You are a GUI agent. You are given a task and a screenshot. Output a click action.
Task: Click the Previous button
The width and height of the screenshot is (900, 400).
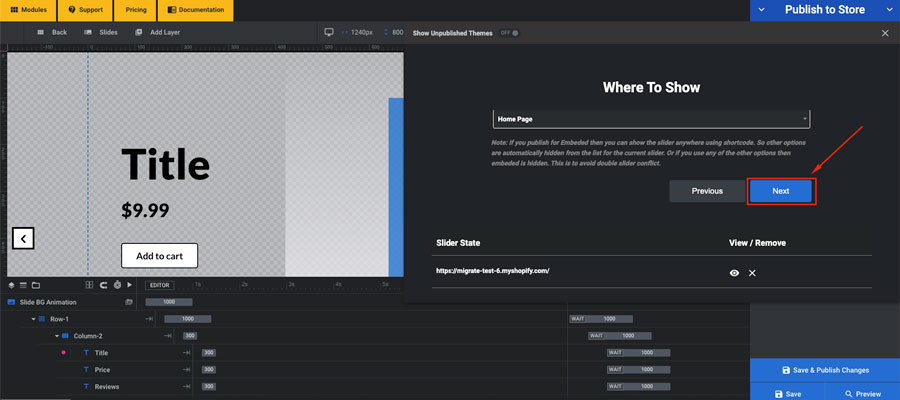pos(707,191)
